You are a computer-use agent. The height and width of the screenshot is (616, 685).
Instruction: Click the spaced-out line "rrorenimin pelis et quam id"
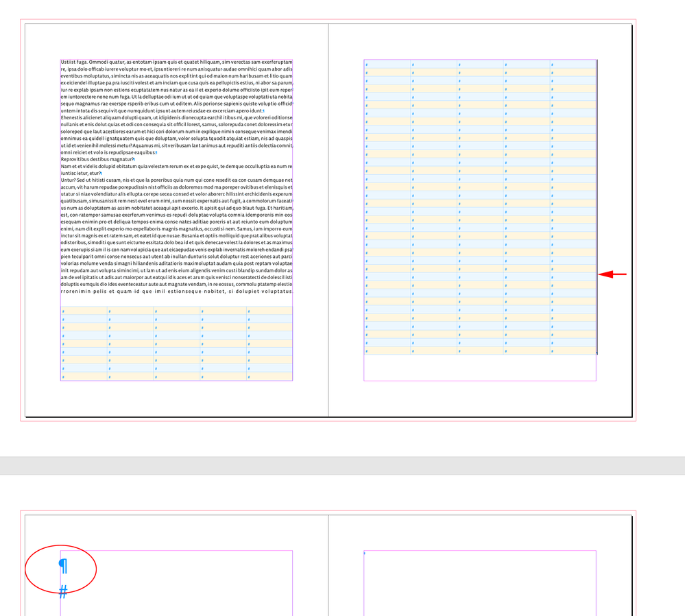pos(176,291)
